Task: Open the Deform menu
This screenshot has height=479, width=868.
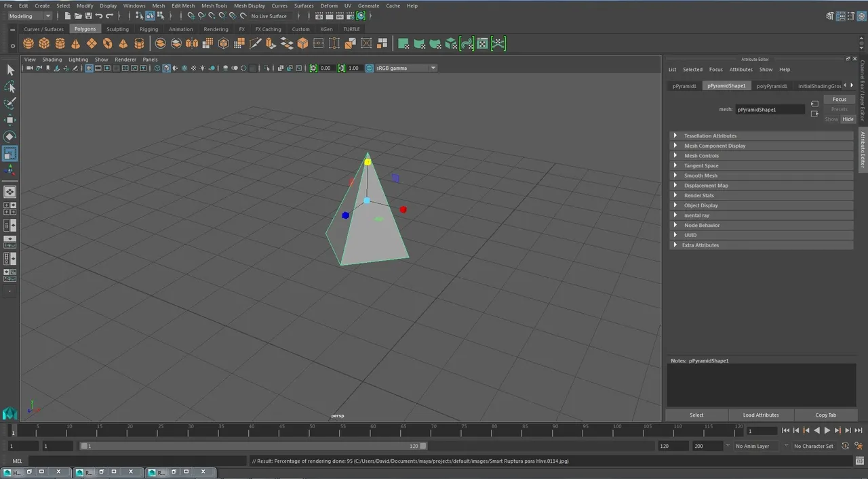Action: point(329,5)
